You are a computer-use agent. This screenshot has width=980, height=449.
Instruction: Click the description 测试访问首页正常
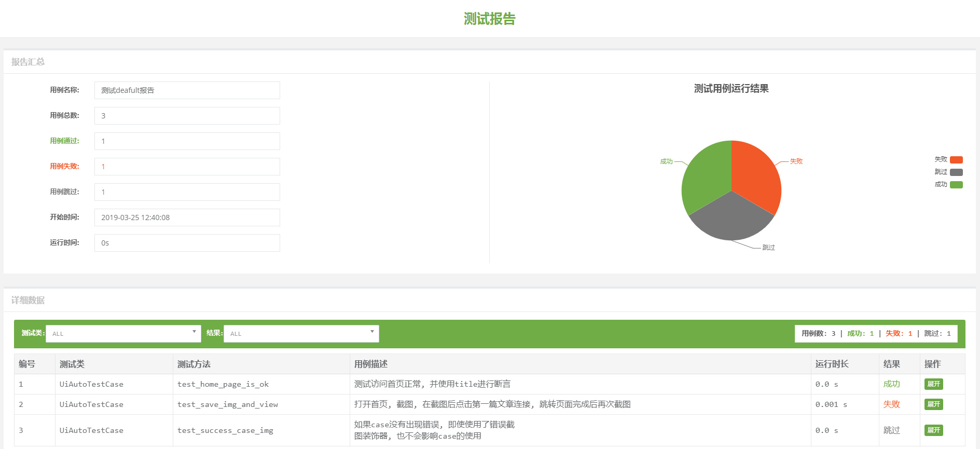(433, 384)
